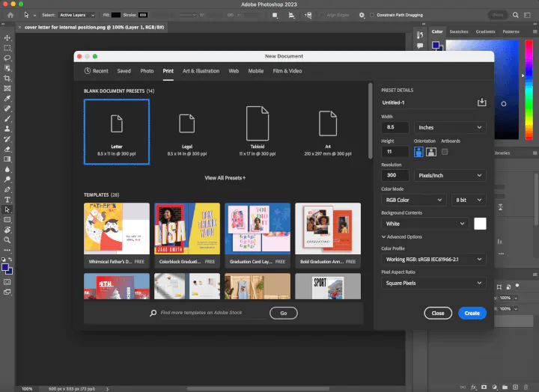Select the Rectangle shape tool

pyautogui.click(x=7, y=220)
